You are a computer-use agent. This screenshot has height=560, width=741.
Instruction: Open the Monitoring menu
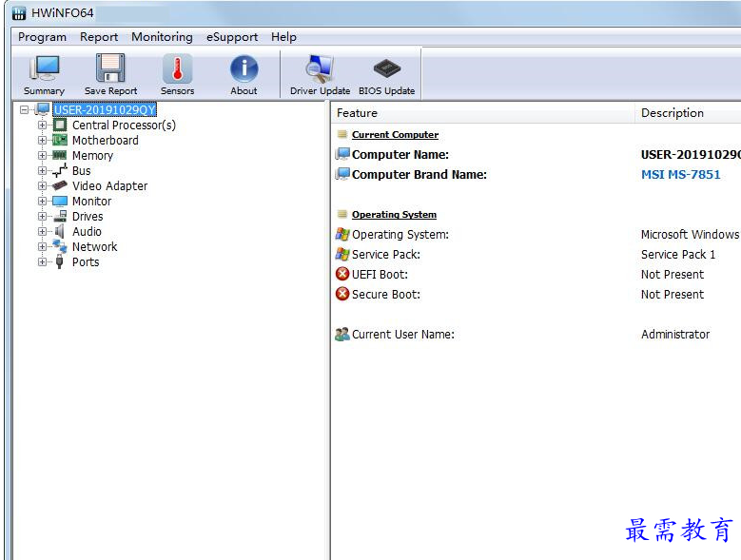tap(162, 37)
